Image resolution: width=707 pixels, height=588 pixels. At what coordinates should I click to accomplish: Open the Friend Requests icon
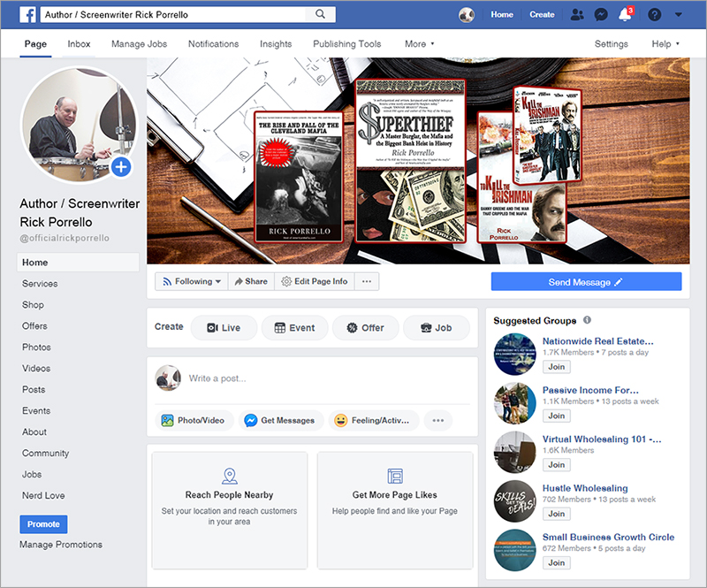pos(577,15)
